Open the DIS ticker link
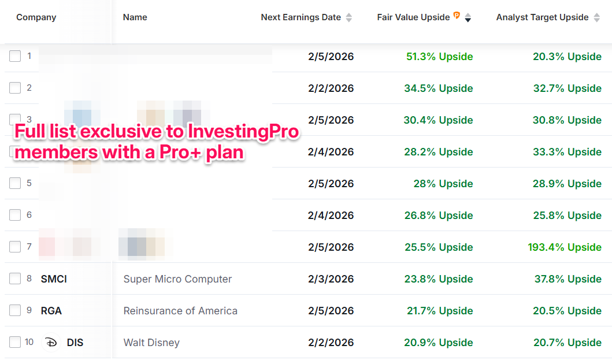The width and height of the screenshot is (612, 364). (75, 343)
